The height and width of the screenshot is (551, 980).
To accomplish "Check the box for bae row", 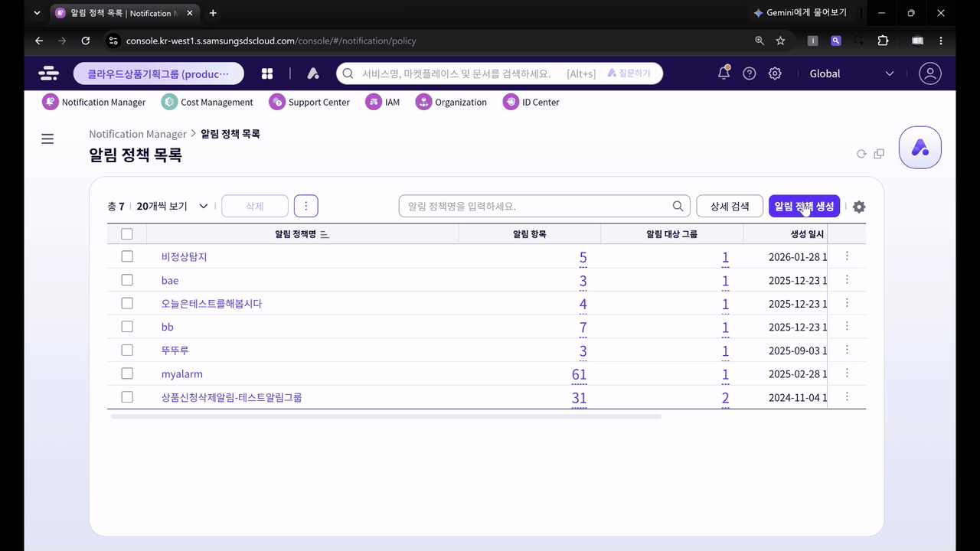I will pyautogui.click(x=127, y=280).
